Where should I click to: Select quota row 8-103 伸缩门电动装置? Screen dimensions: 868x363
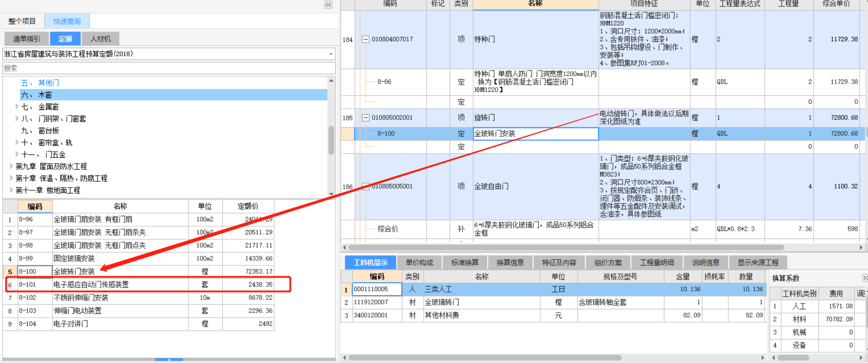[139, 311]
